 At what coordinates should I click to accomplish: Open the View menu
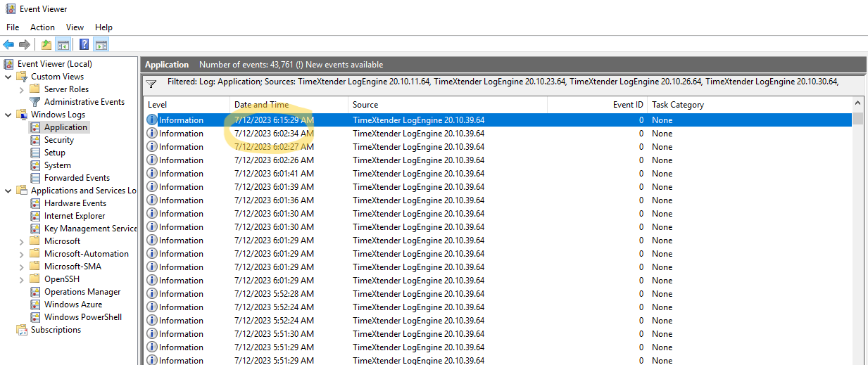75,27
